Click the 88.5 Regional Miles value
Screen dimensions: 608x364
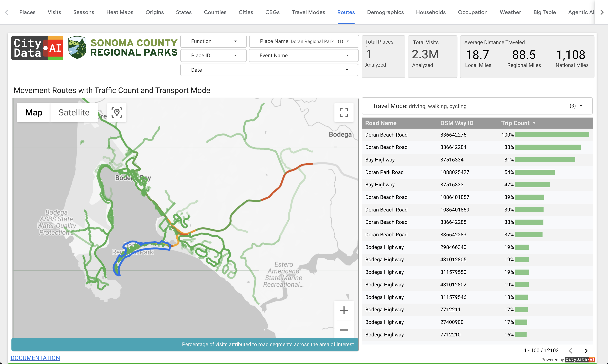point(524,55)
